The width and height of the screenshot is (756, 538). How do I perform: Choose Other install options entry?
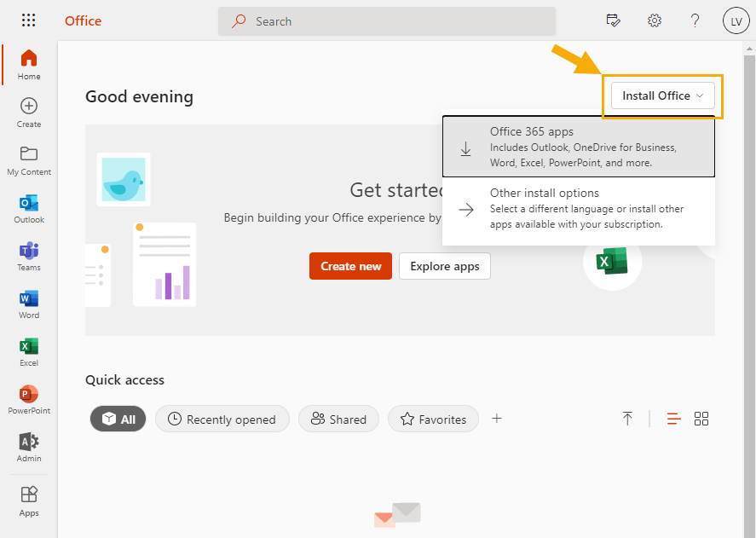pyautogui.click(x=579, y=208)
